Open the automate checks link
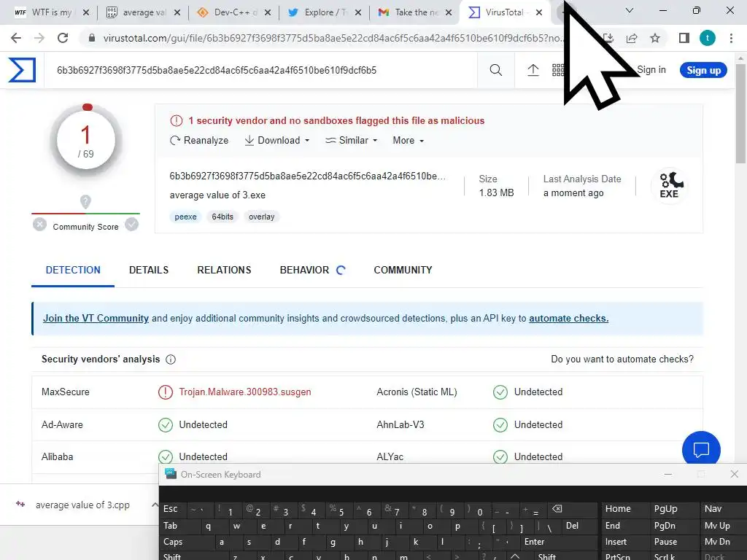 click(568, 318)
